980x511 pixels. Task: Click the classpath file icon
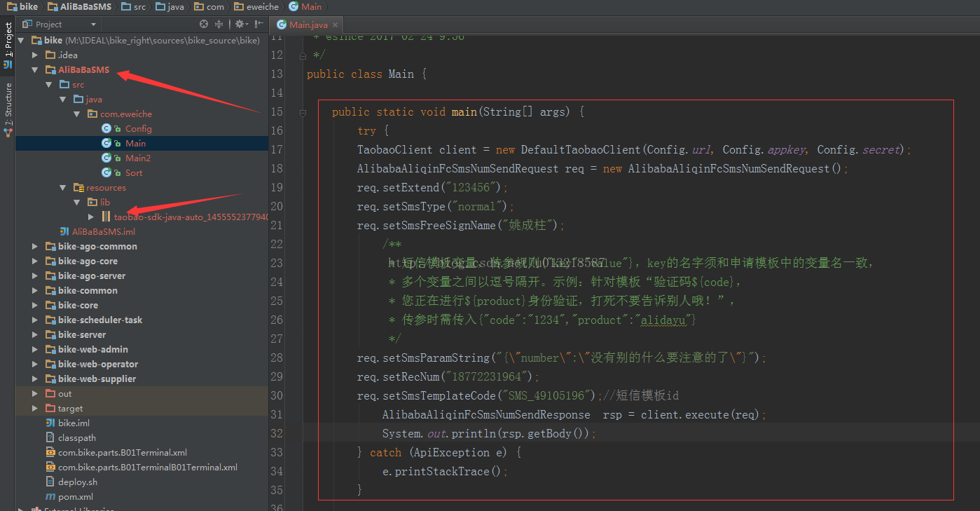pyautogui.click(x=50, y=437)
